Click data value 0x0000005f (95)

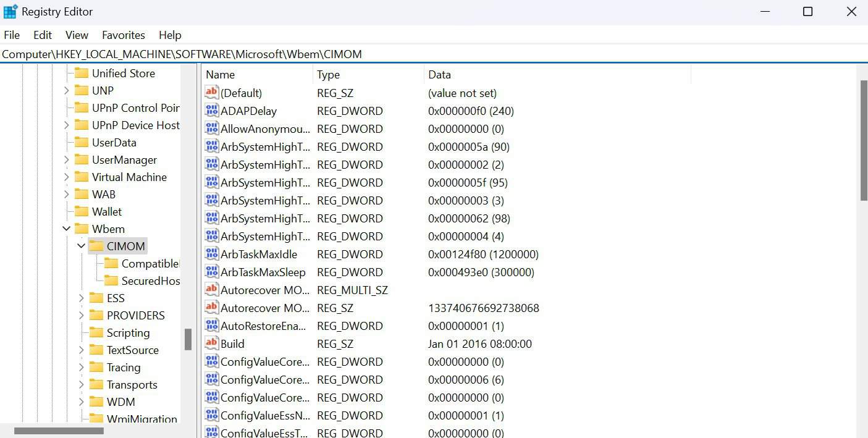pyautogui.click(x=468, y=182)
